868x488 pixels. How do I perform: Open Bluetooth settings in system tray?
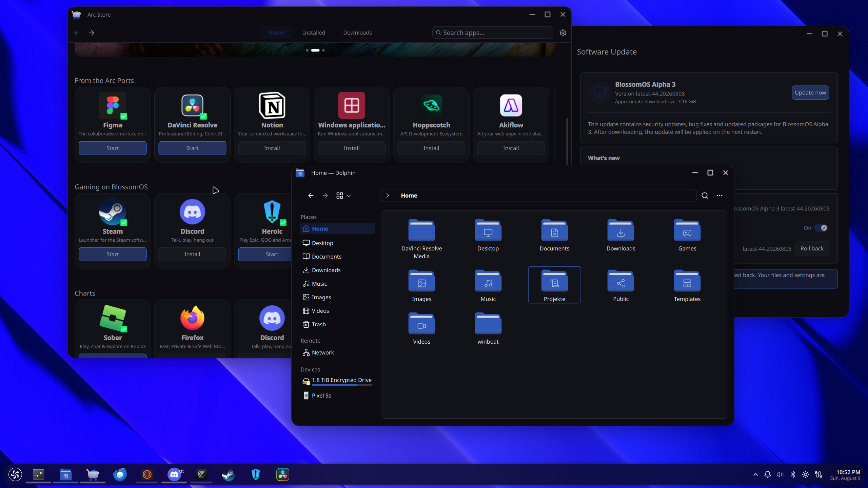(x=793, y=474)
